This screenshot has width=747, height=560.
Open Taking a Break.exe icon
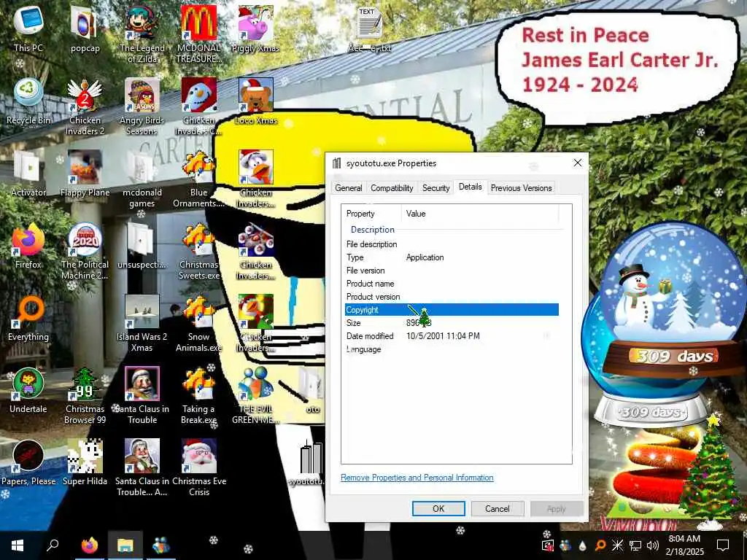tap(198, 395)
